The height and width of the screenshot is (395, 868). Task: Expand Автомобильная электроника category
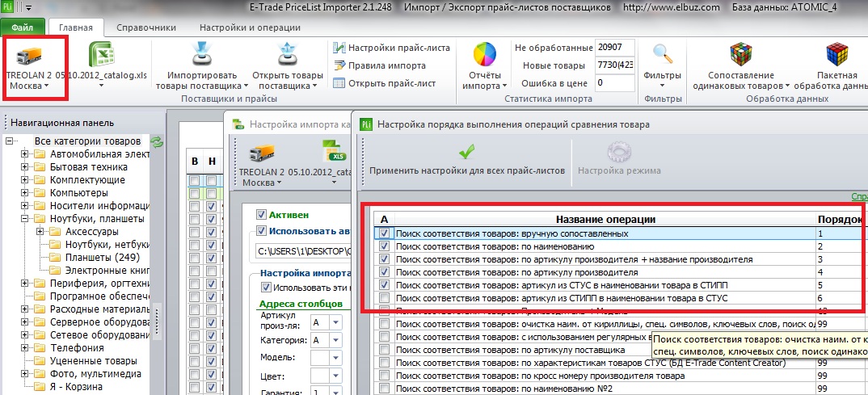pyautogui.click(x=24, y=153)
